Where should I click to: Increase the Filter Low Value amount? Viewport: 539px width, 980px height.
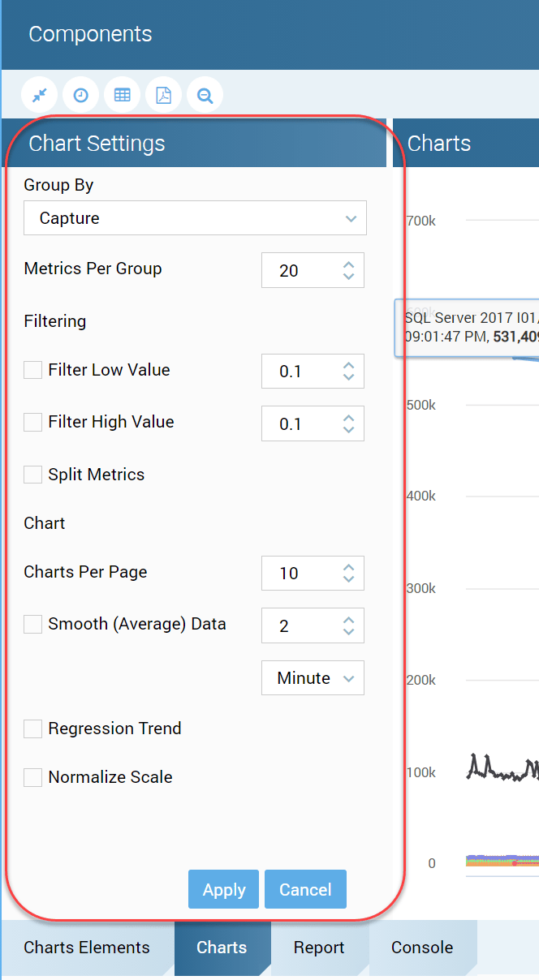click(348, 365)
